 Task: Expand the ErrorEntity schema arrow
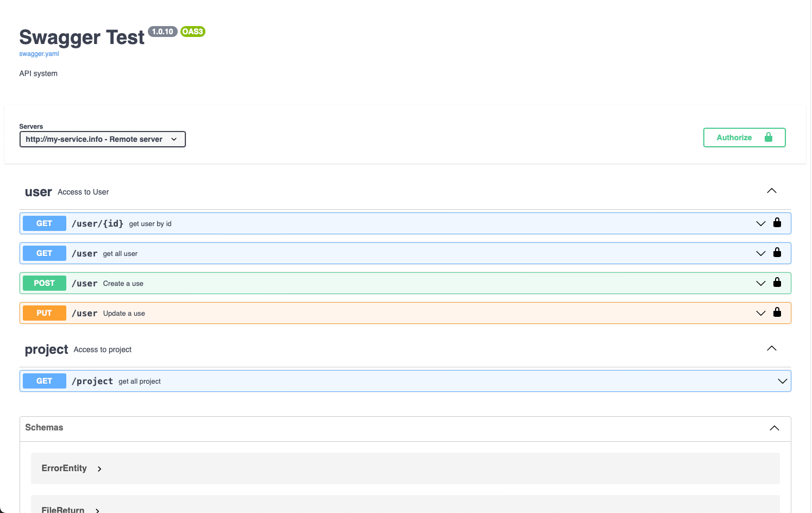click(x=99, y=469)
